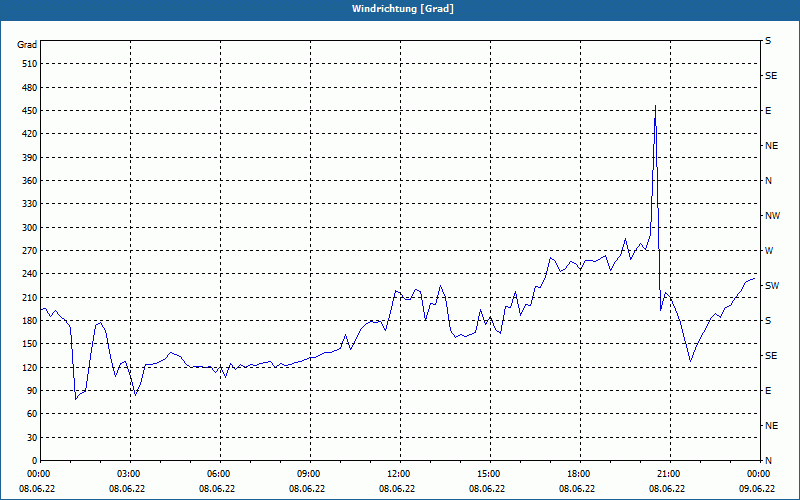
Task: Click the 08.06.22 date under 12:00
Action: coord(397,489)
